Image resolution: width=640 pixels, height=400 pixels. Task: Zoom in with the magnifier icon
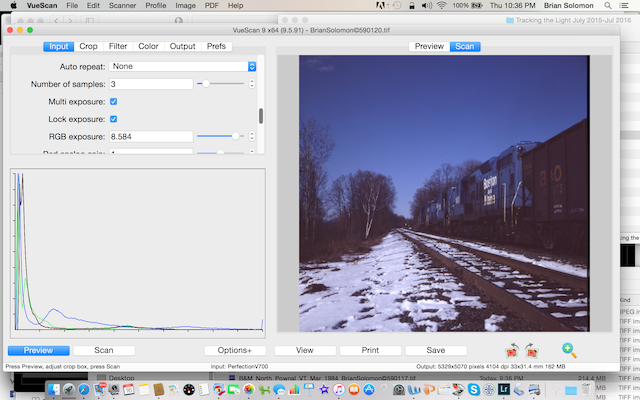tap(569, 350)
